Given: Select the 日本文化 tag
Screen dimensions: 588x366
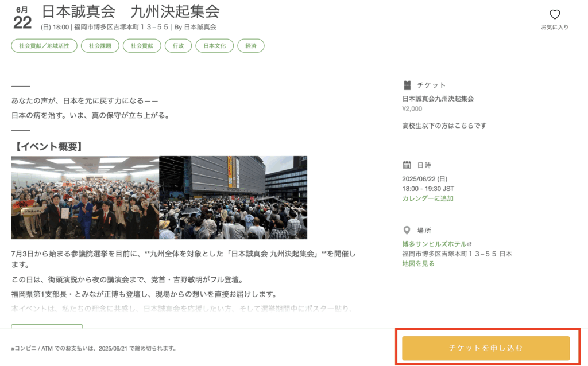Looking at the screenshot, I should pos(215,46).
